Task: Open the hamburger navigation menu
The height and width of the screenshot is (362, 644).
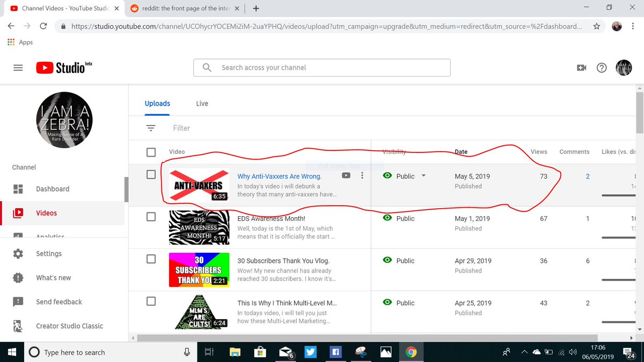Action: (x=18, y=68)
